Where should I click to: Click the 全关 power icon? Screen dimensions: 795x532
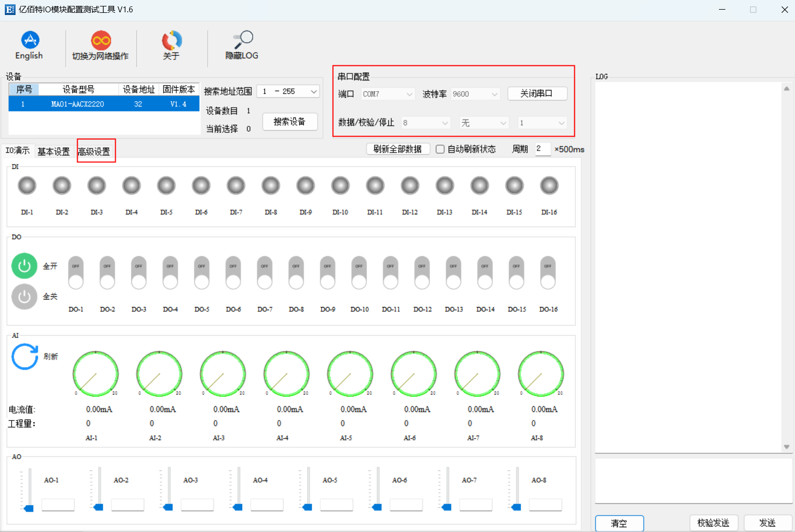coord(24,296)
